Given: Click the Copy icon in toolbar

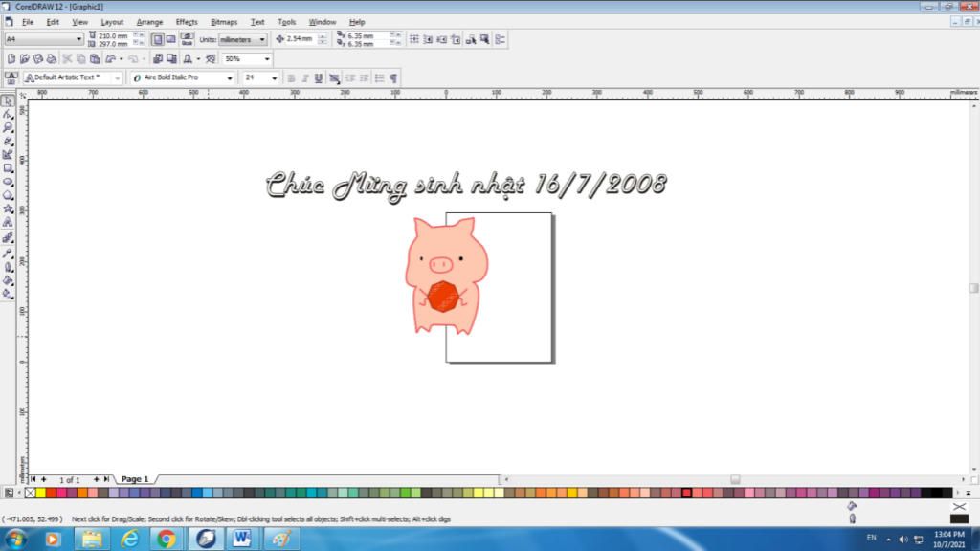Looking at the screenshot, I should click(81, 58).
